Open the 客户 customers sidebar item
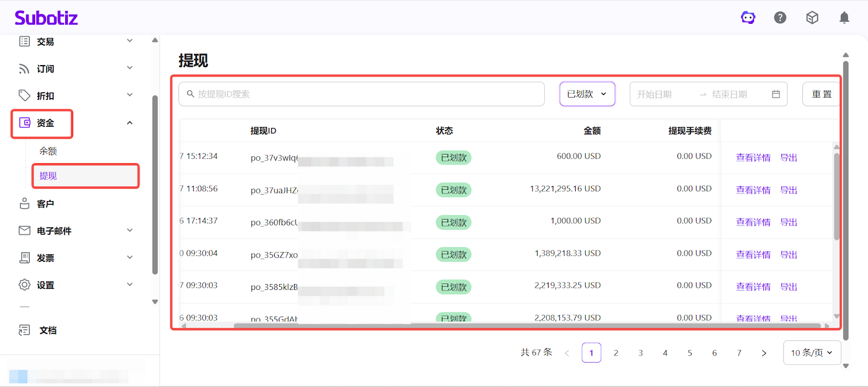Viewport: 868px width, 387px height. click(x=45, y=204)
